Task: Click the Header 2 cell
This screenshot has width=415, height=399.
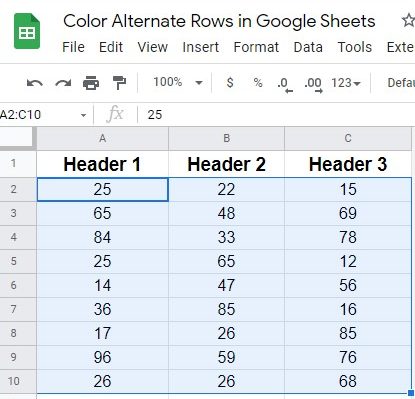Action: 227,164
